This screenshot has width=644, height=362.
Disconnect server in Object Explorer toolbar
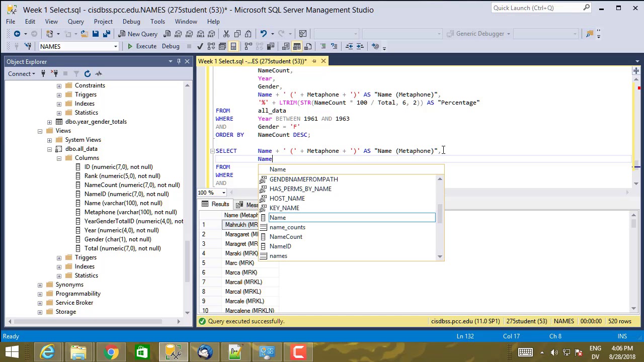(x=54, y=74)
